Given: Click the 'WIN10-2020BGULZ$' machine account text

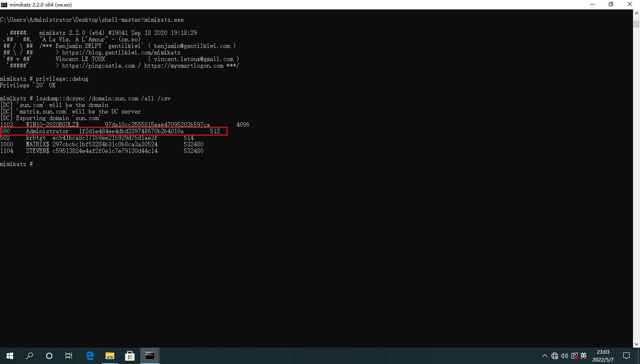Looking at the screenshot, I should point(53,125).
